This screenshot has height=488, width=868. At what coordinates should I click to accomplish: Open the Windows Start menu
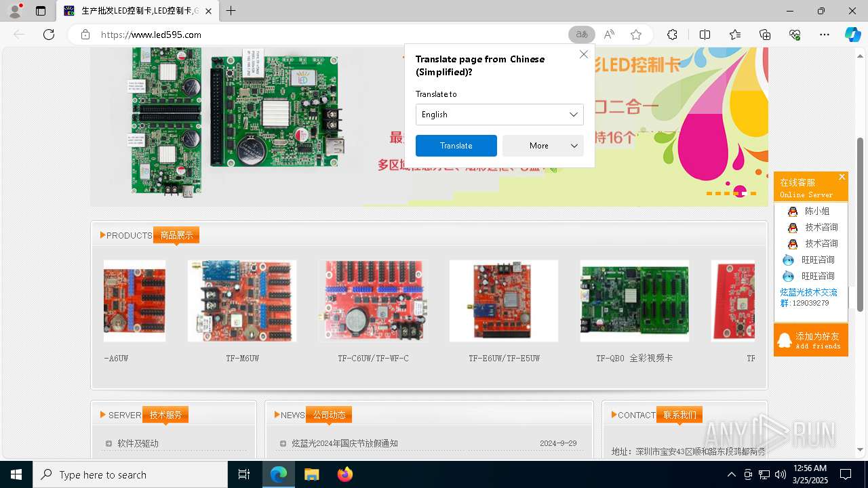pyautogui.click(x=16, y=474)
